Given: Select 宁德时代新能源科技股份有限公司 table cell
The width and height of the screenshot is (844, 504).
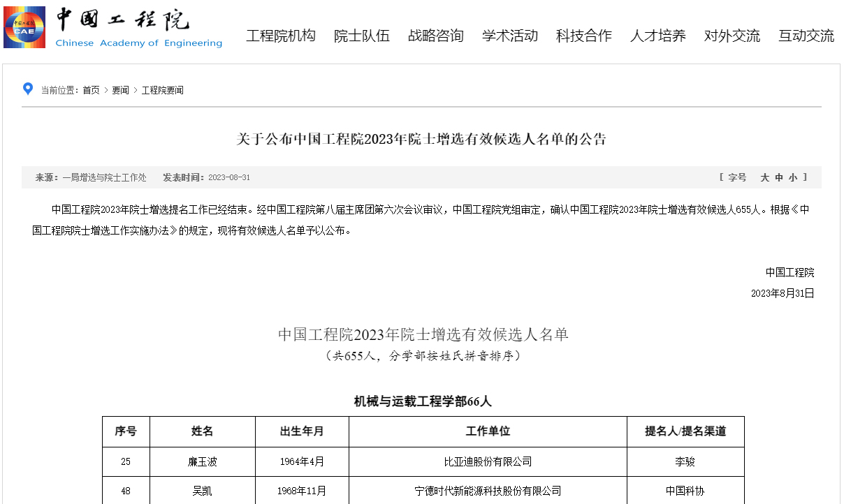Looking at the screenshot, I should [488, 491].
